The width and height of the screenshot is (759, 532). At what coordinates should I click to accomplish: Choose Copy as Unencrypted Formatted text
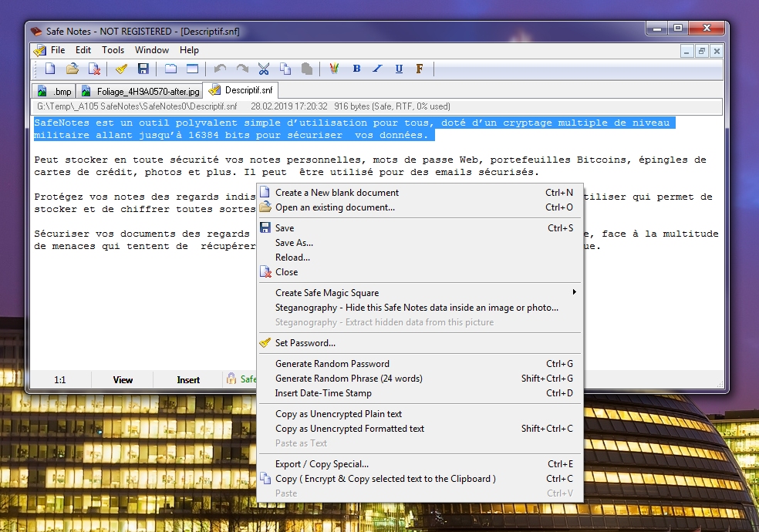(x=420, y=429)
